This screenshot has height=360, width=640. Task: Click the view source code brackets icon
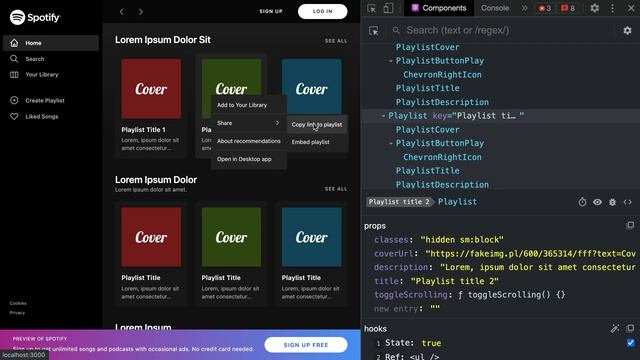(627, 202)
